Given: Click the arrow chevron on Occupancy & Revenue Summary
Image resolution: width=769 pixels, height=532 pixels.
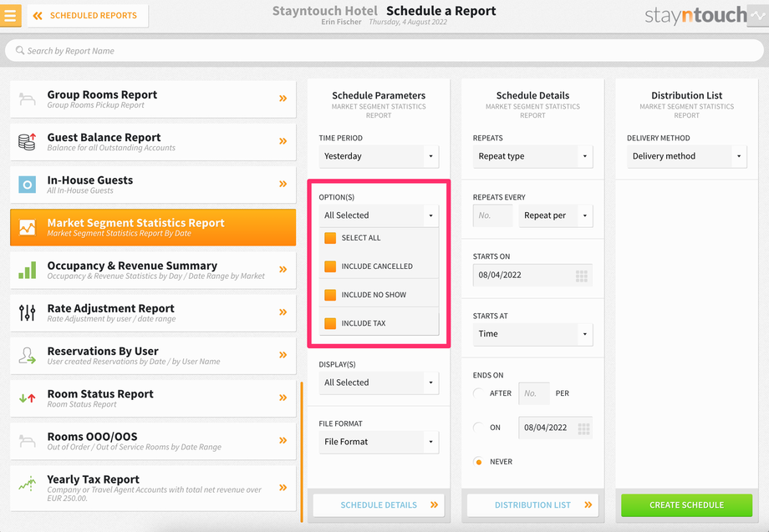Looking at the screenshot, I should [283, 270].
